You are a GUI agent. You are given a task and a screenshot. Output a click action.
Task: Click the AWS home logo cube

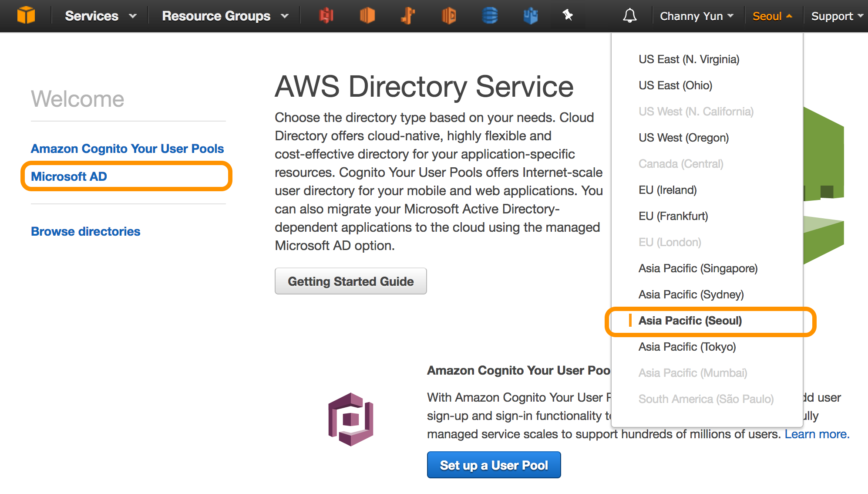26,14
